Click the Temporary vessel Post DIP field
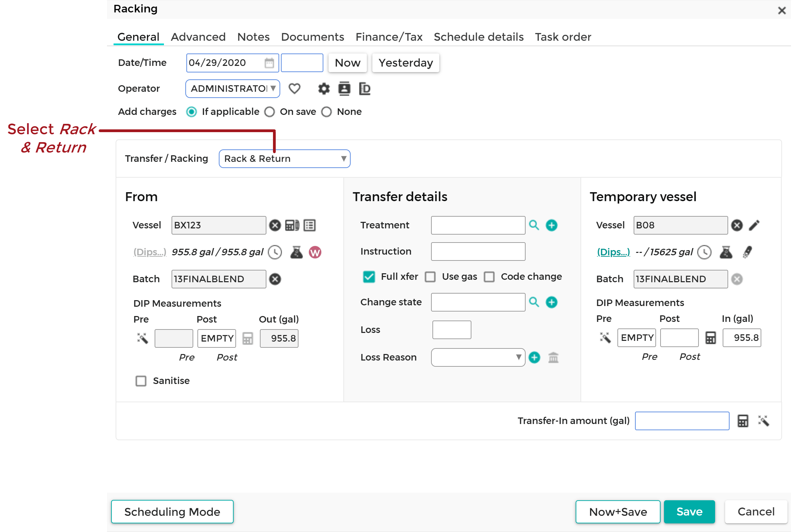Screen dimensions: 801x532 (679, 337)
